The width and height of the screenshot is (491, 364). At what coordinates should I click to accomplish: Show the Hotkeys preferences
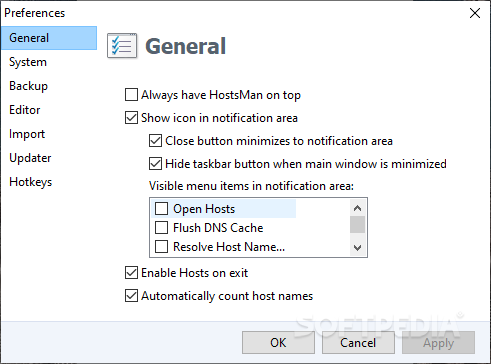coord(49,182)
